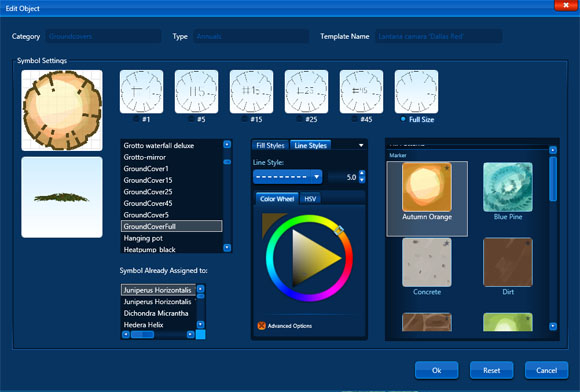This screenshot has width=580, height=392.
Task: Choose the Autumn Orange marker fill
Action: (x=427, y=199)
